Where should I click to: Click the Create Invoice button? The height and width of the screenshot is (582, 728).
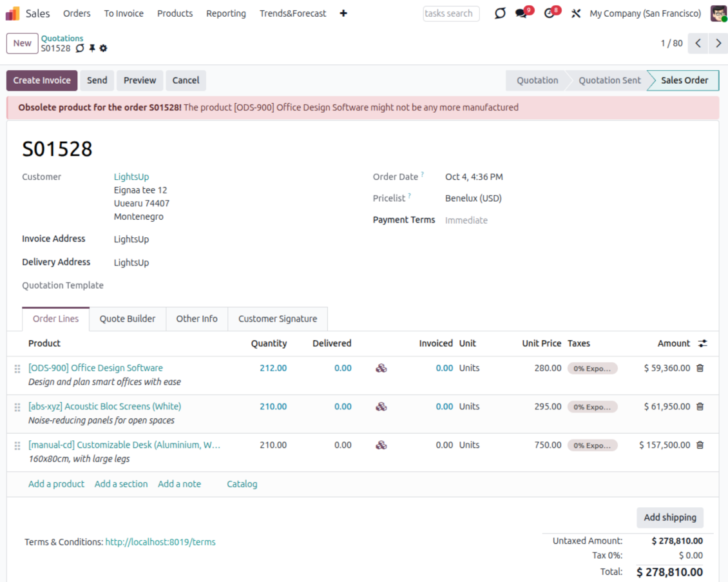tap(42, 81)
